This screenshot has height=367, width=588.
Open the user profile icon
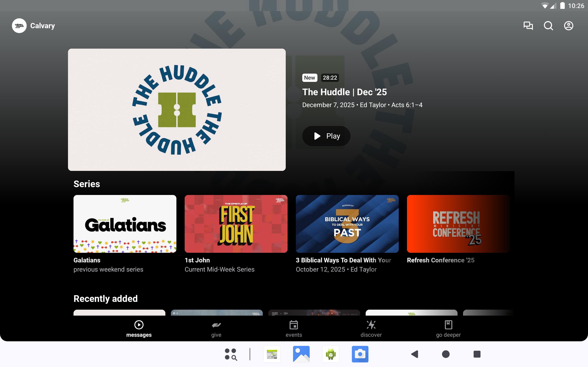568,26
